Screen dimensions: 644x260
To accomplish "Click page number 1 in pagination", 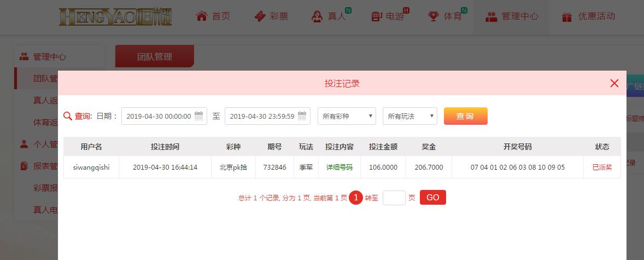I will pos(356,198).
